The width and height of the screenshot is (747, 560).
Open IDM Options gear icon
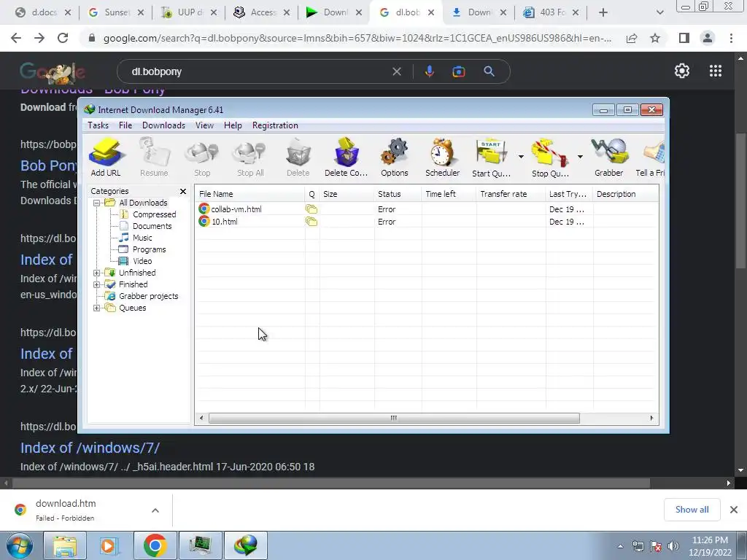395,157
